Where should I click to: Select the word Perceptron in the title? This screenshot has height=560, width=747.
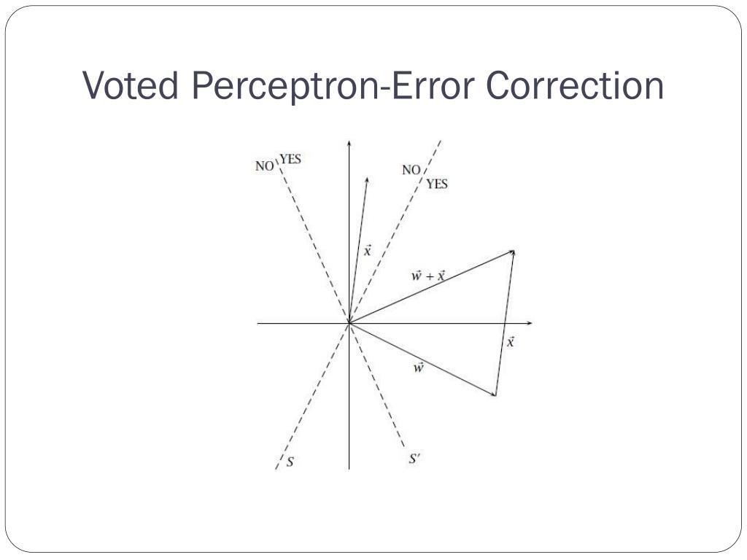point(285,86)
